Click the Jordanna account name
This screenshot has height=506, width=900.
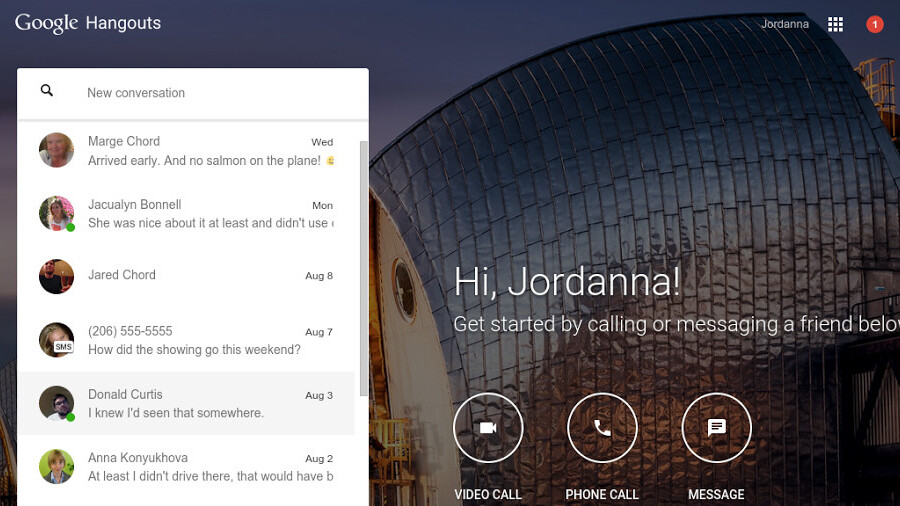(785, 24)
